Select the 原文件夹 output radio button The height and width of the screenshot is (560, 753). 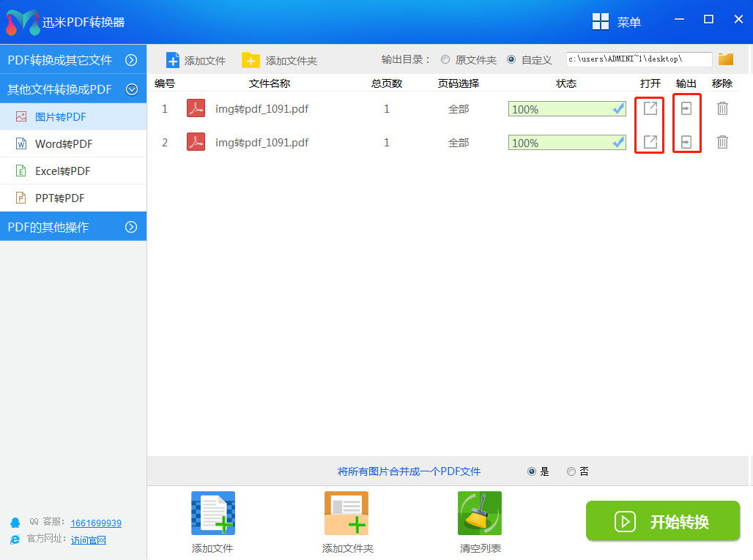click(445, 60)
